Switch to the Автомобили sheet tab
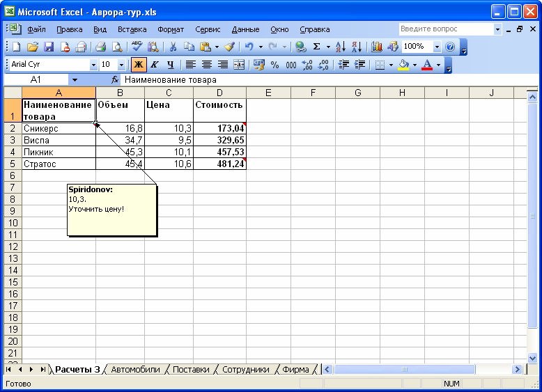Screen dimensions: 542x392 pyautogui.click(x=135, y=369)
